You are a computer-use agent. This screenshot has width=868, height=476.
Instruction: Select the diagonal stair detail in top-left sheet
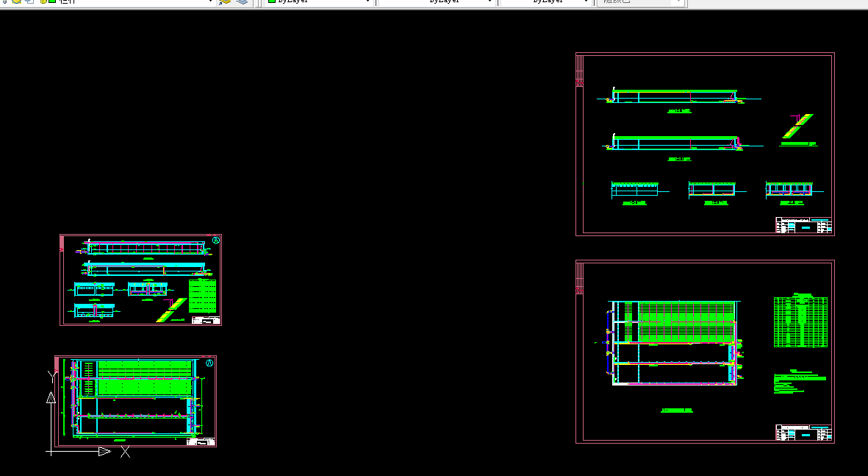[x=171, y=310]
